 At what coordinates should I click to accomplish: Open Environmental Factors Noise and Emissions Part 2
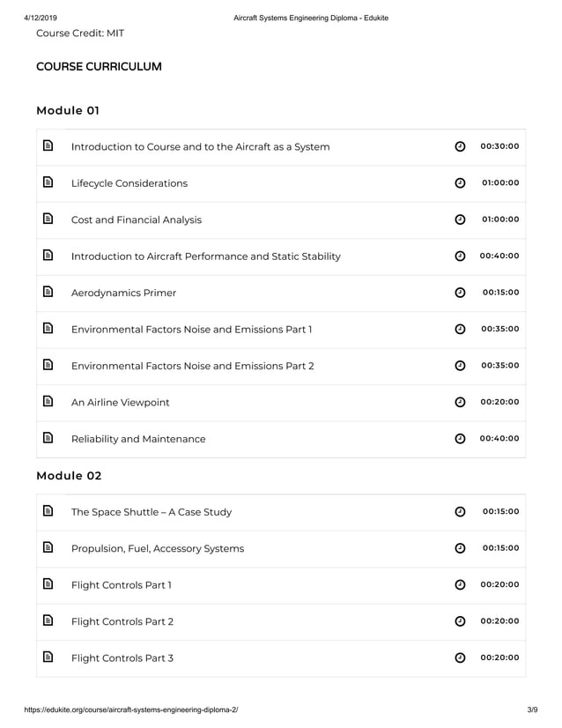coord(192,366)
